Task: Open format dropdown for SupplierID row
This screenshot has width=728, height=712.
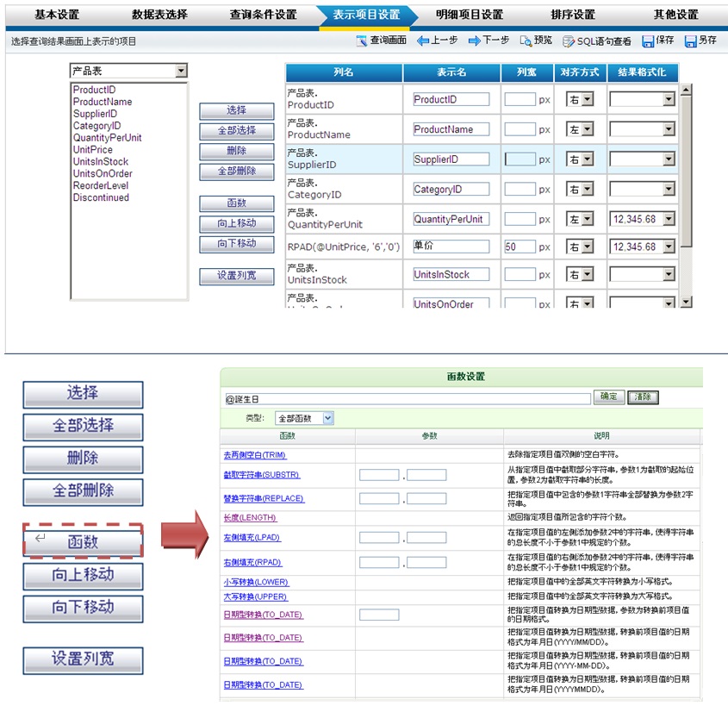Action: [669, 159]
